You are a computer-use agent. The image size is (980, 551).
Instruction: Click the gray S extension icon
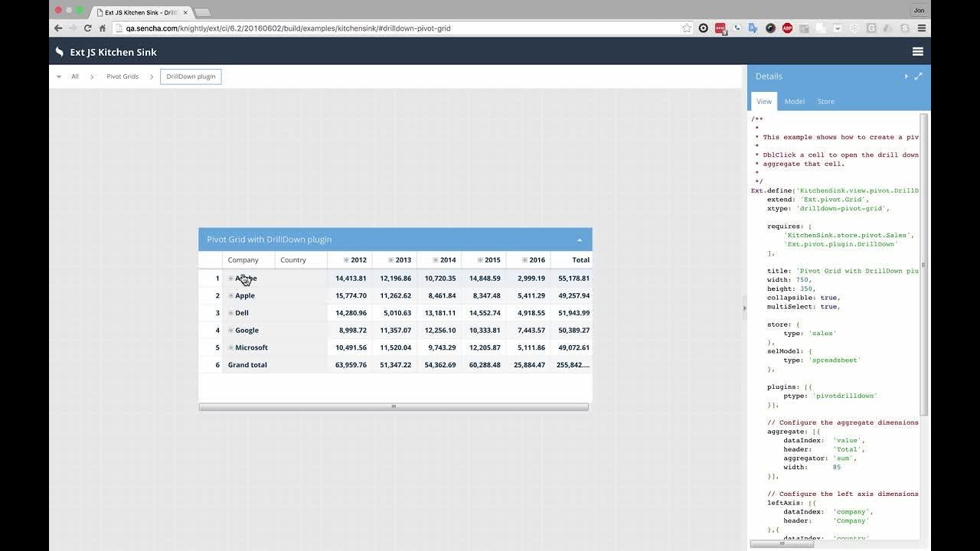coord(905,28)
